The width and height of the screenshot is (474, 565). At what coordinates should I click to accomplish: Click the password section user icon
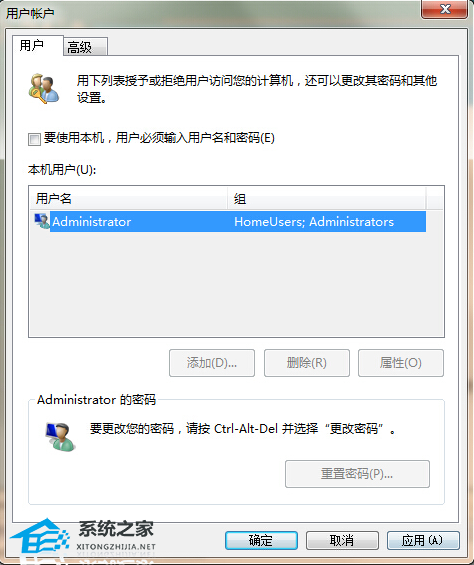tap(60, 437)
